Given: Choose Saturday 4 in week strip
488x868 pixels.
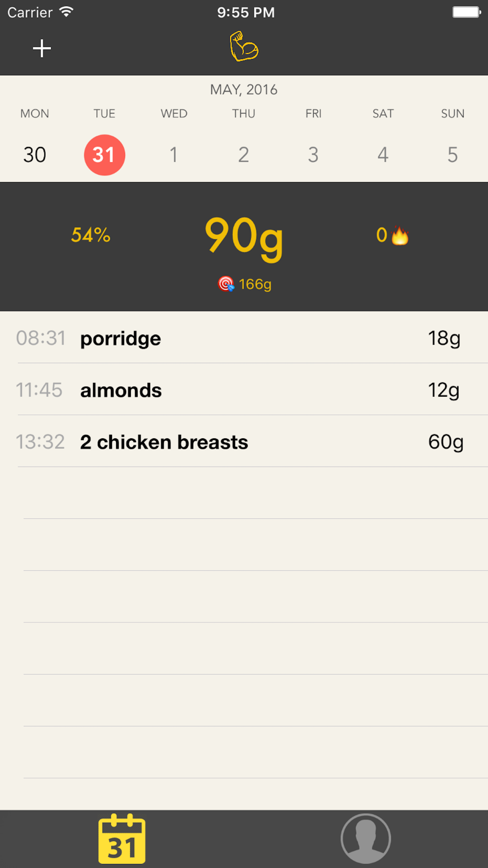Looking at the screenshot, I should click(383, 155).
